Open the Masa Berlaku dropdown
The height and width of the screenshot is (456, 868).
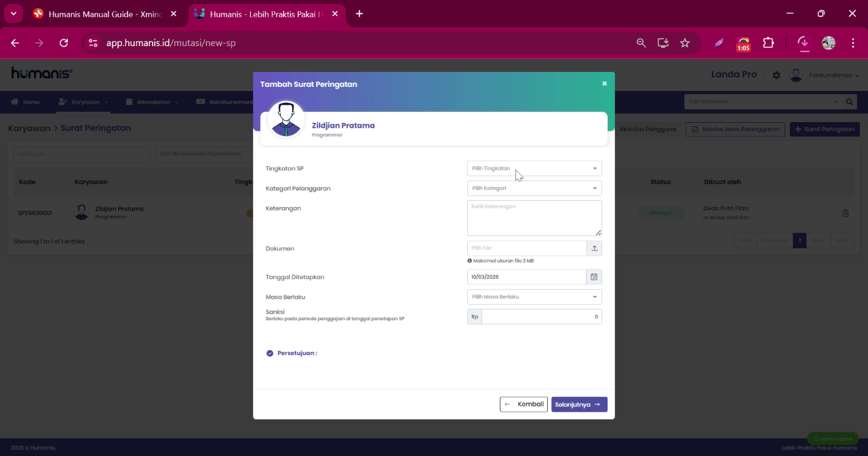[534, 297]
